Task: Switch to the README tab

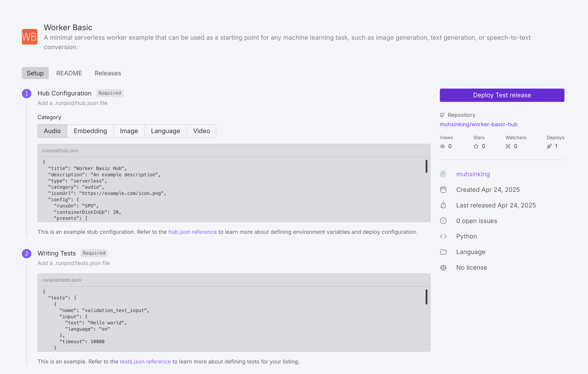Action: click(x=69, y=73)
